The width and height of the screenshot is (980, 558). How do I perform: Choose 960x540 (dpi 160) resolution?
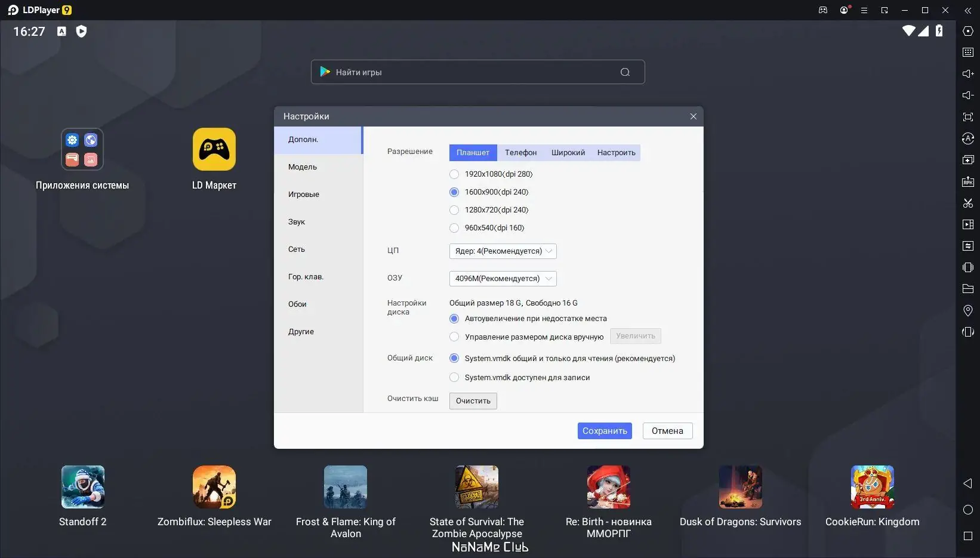tap(454, 228)
